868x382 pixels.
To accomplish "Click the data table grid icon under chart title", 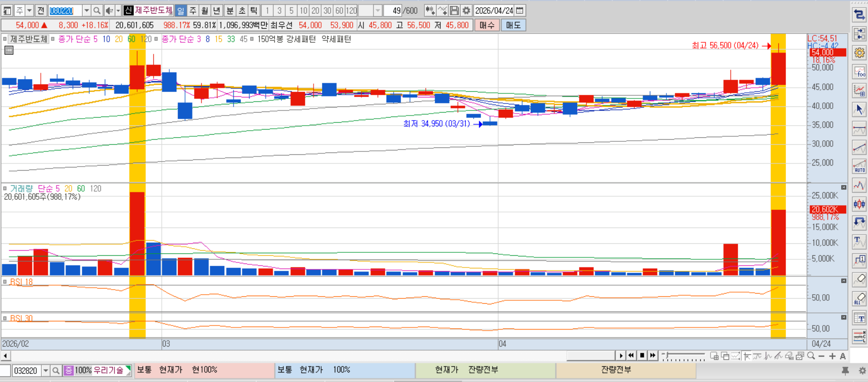I will [x=9, y=50].
